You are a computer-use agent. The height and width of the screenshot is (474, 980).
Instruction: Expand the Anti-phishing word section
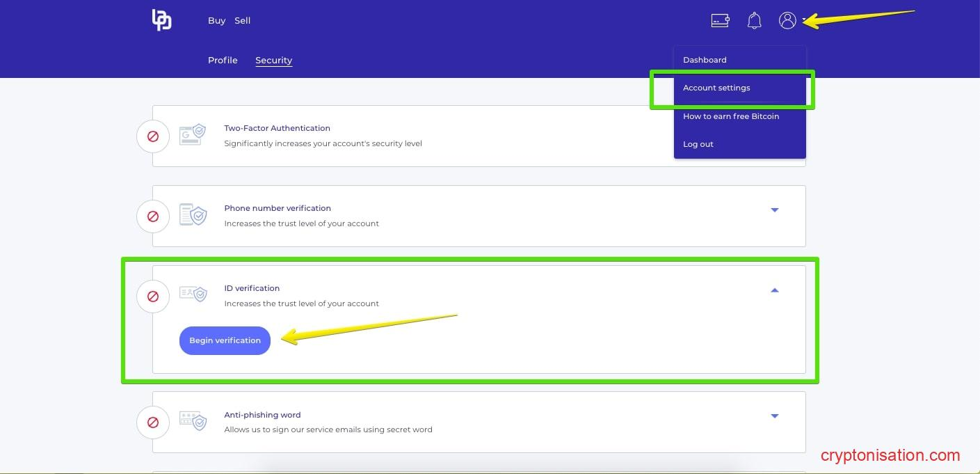click(774, 416)
